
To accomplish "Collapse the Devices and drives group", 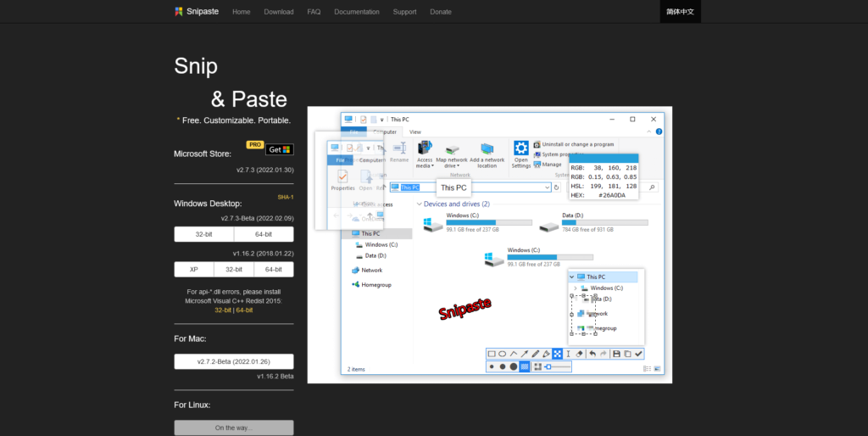I will 419,204.
